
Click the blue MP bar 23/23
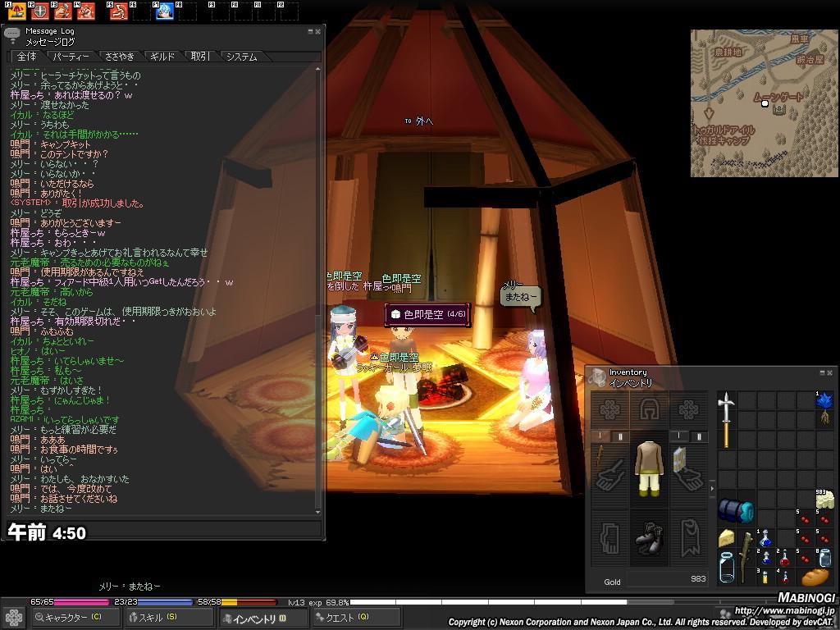coord(153,602)
